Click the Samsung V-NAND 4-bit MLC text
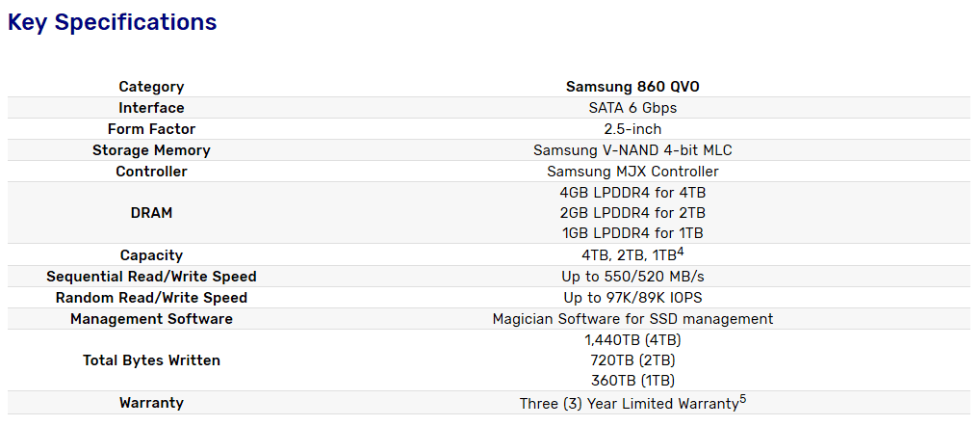 point(632,150)
